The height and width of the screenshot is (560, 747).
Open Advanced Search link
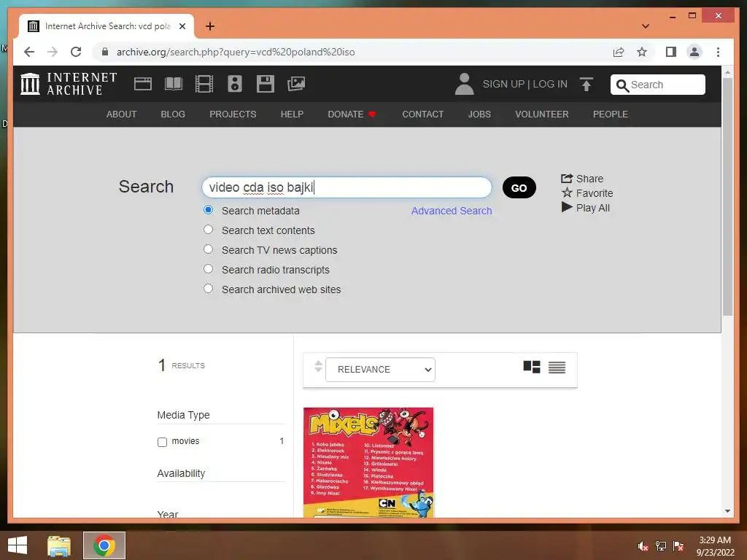(x=452, y=211)
